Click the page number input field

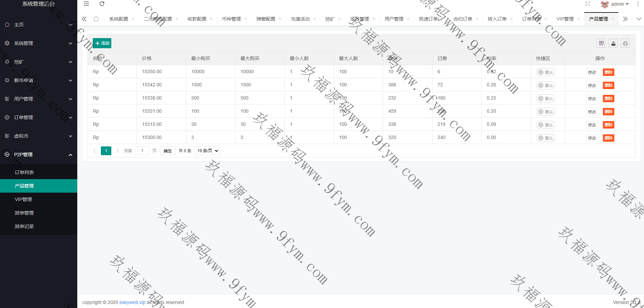coord(142,151)
